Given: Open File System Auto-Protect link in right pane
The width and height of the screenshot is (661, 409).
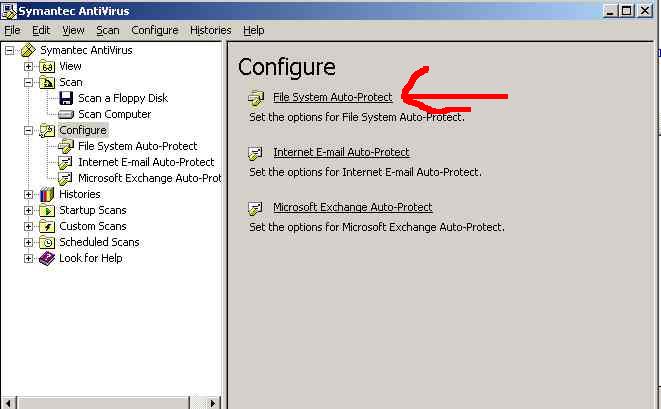Looking at the screenshot, I should point(333,98).
